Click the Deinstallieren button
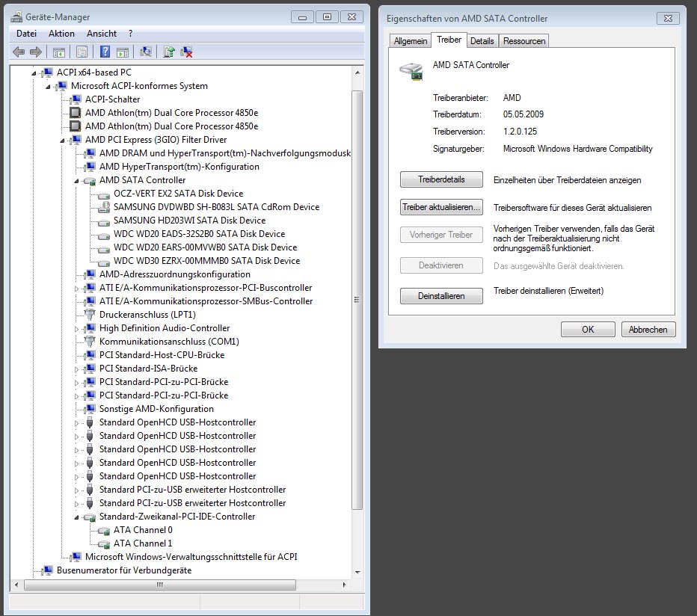 click(x=441, y=296)
